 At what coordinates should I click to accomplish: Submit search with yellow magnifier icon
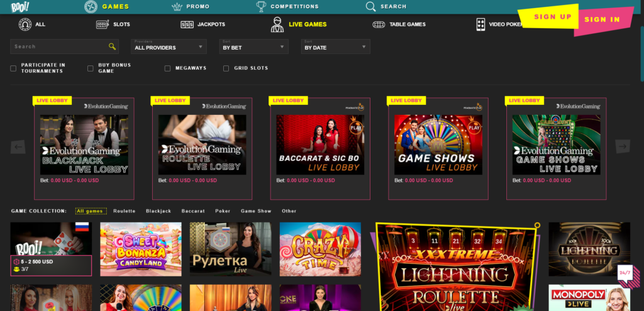(x=112, y=46)
